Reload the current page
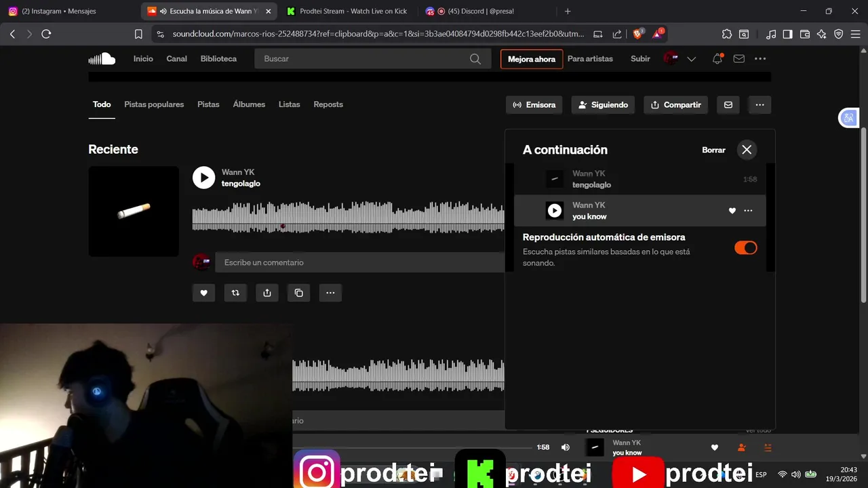 (46, 34)
